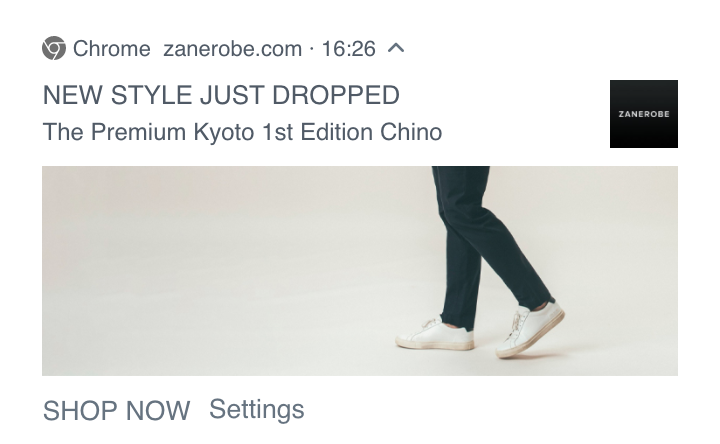This screenshot has width=720, height=444.
Task: Click the word Chino in the subtitle
Action: click(411, 132)
